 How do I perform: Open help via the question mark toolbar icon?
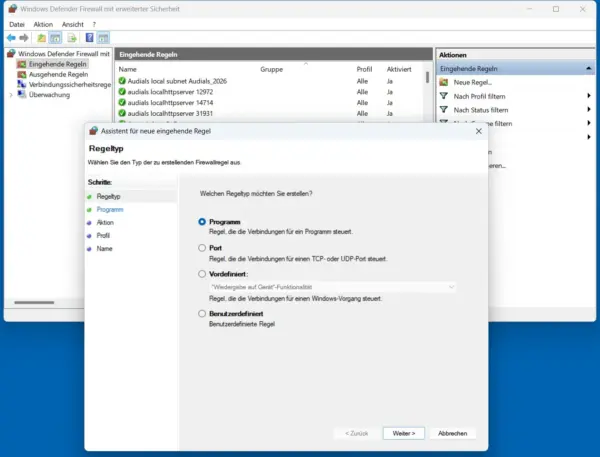coord(90,38)
